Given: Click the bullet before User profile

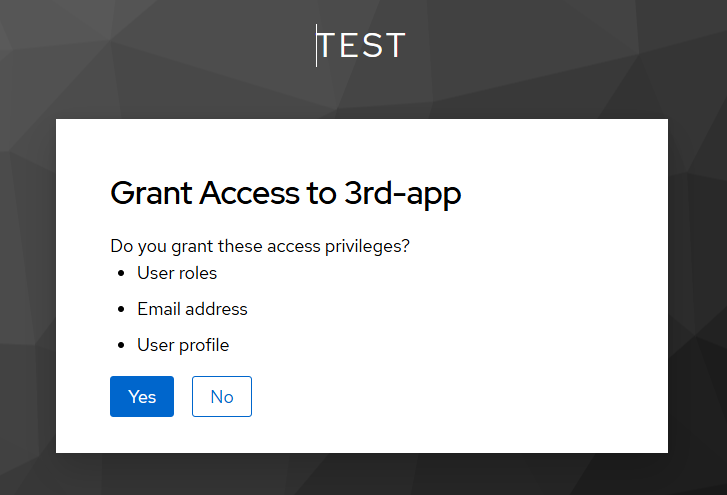Looking at the screenshot, I should point(121,345).
